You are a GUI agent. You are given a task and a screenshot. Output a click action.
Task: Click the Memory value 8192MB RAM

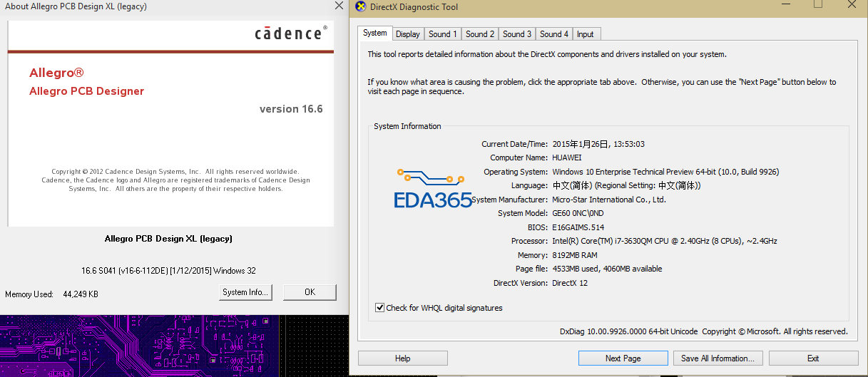click(575, 255)
